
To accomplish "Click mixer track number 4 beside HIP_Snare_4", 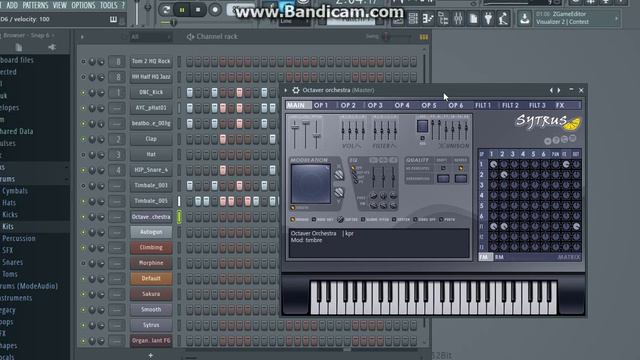I will (118, 170).
